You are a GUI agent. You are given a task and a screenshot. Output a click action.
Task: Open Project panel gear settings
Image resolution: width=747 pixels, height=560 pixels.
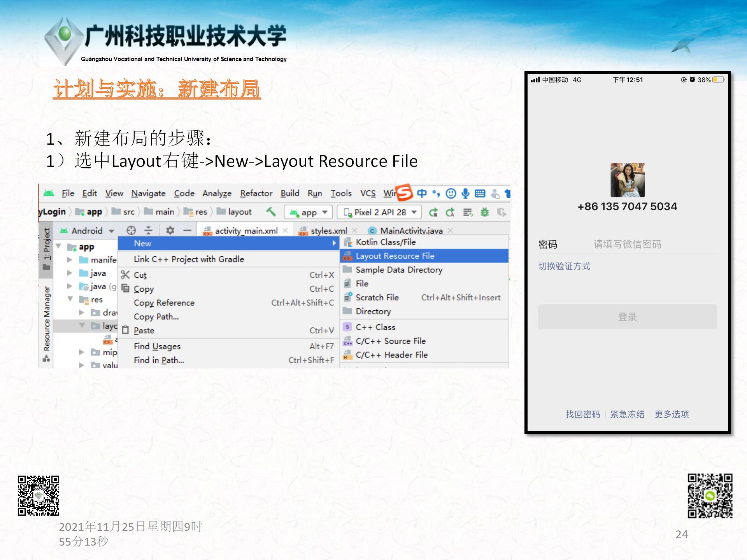coord(170,231)
